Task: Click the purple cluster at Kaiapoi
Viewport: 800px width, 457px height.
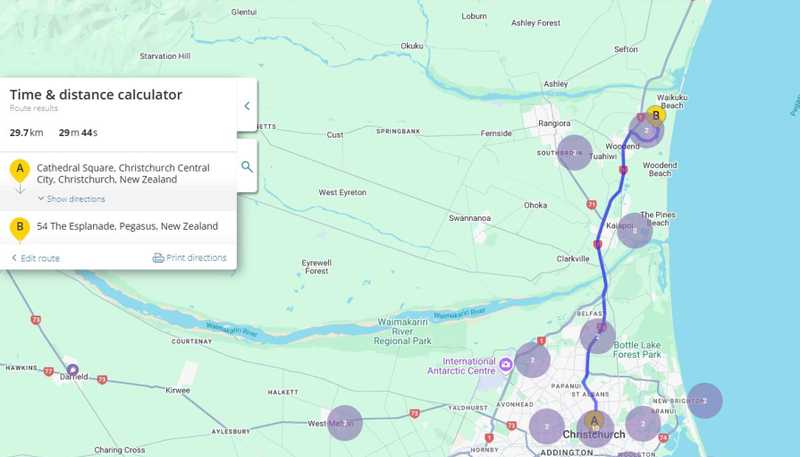Action: click(635, 231)
